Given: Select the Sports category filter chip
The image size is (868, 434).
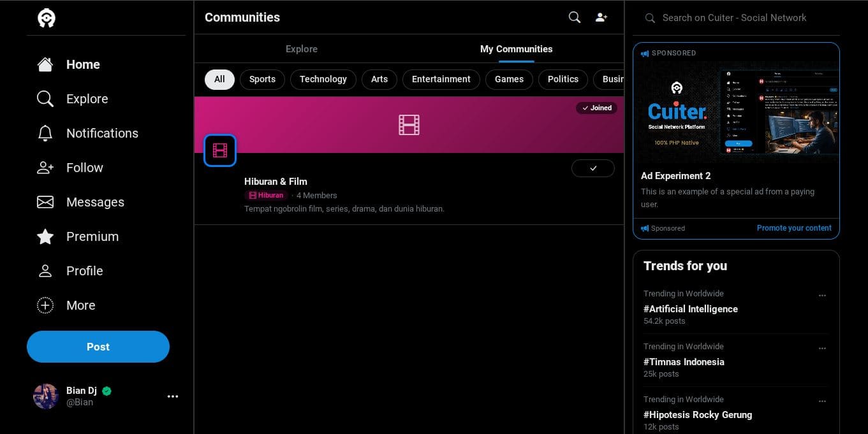Looking at the screenshot, I should (262, 79).
